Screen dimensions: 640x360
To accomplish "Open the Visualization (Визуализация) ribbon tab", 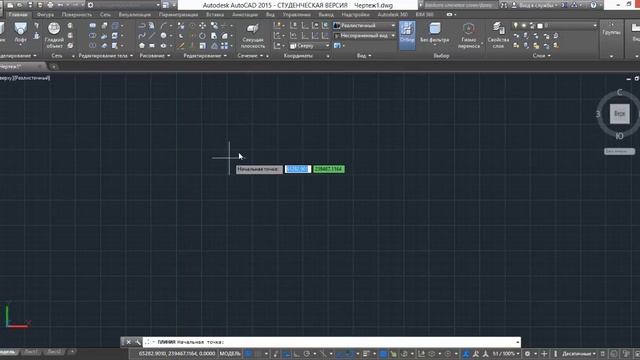I will (134, 14).
